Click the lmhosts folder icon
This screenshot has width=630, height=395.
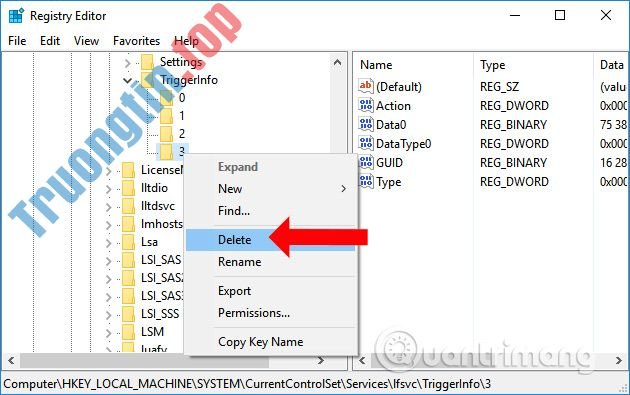point(128,224)
